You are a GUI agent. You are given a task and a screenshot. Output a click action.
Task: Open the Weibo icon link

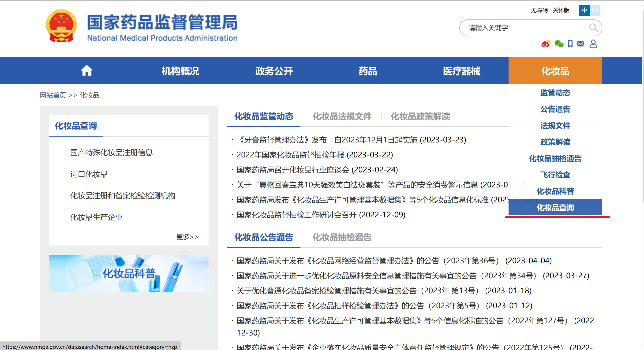pyautogui.click(x=546, y=44)
